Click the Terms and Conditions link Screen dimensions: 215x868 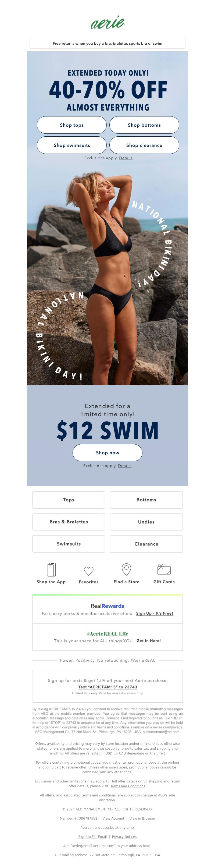coord(128,786)
